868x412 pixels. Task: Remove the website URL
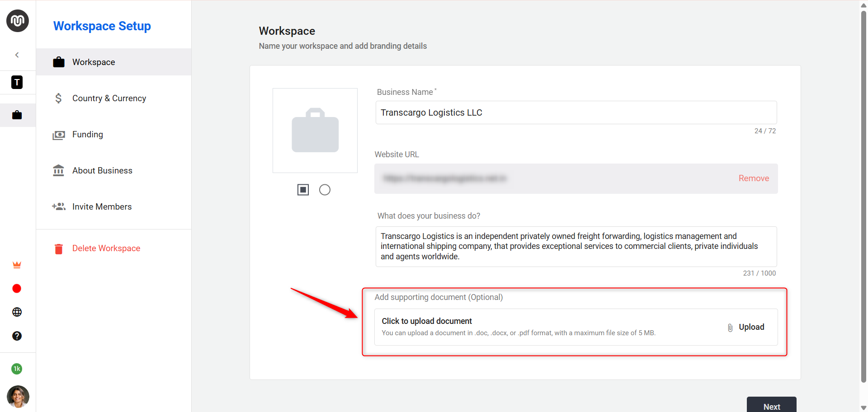pyautogui.click(x=754, y=178)
